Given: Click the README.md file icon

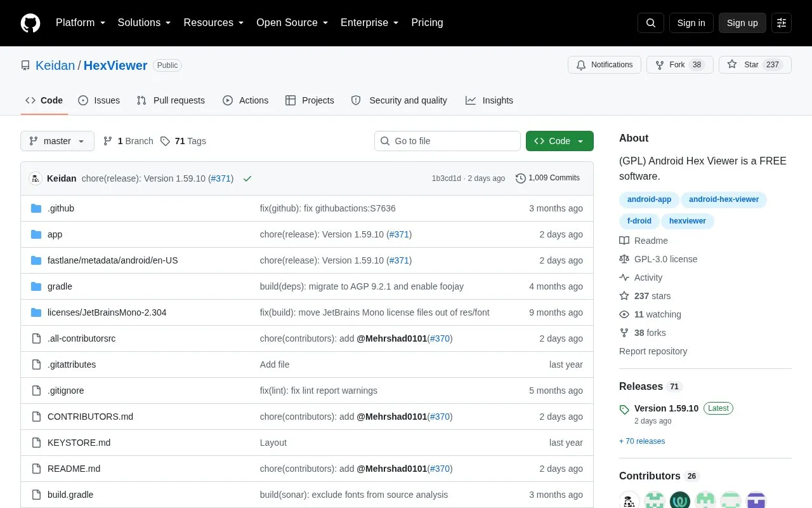Looking at the screenshot, I should pos(36,469).
